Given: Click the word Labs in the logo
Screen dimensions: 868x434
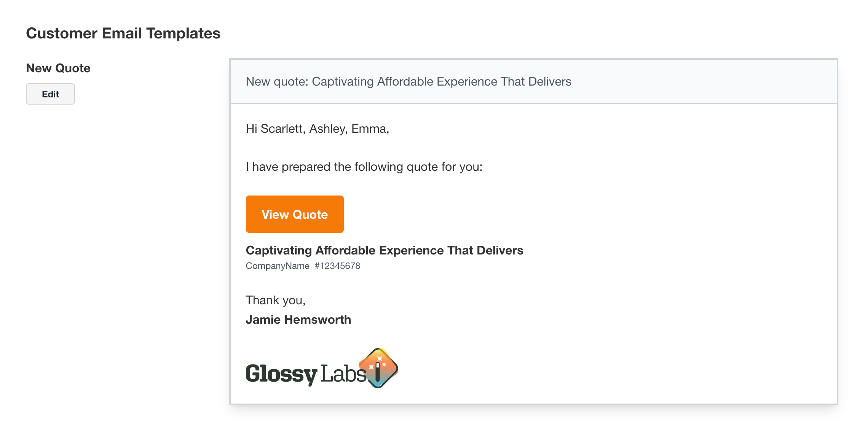Looking at the screenshot, I should (x=343, y=374).
